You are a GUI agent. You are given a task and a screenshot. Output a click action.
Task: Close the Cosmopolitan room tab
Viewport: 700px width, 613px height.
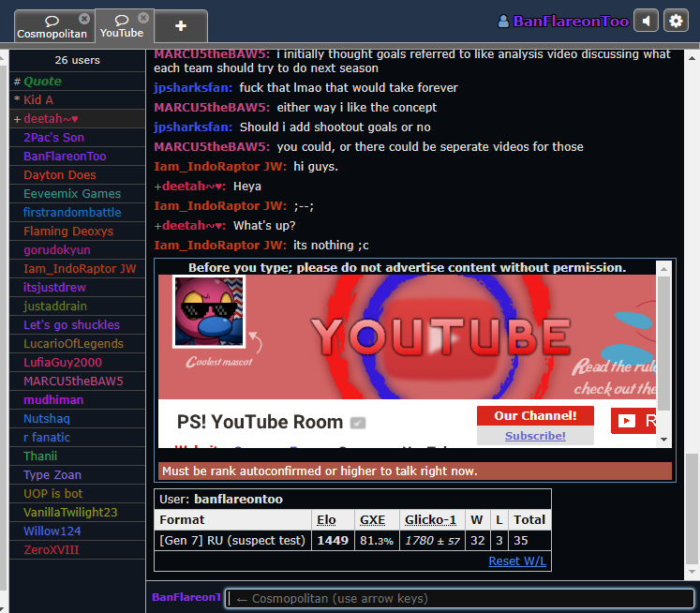click(84, 19)
